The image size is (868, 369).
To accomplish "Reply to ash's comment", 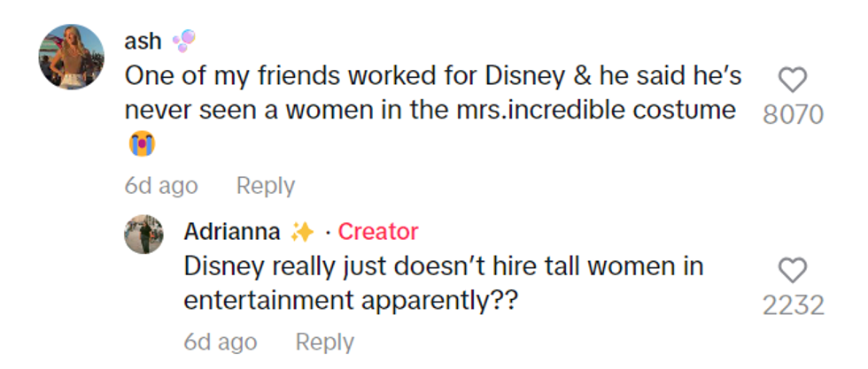I will (x=266, y=186).
